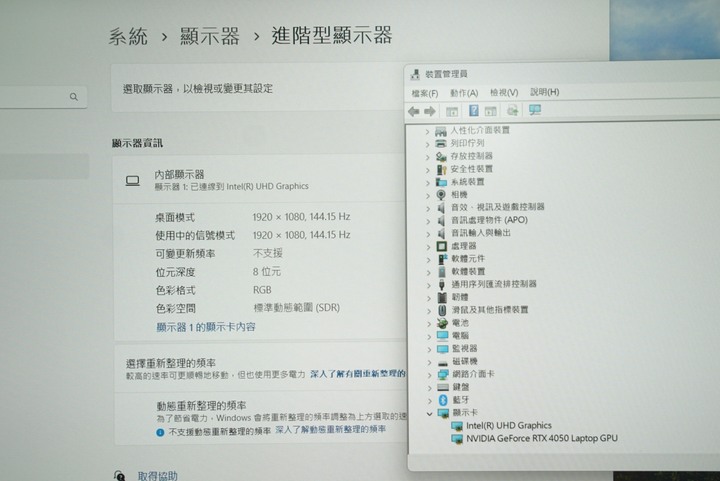Select Intel(R) UHD Graphics device entry
This screenshot has height=481, width=720.
pyautogui.click(x=509, y=425)
